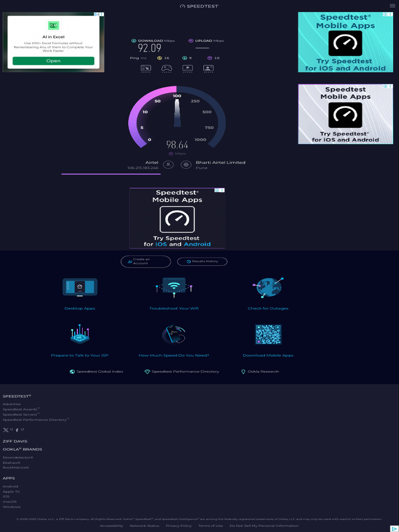Screen dimensions: 399x532
Task: Open the Facebook social icon
Action: point(17,430)
